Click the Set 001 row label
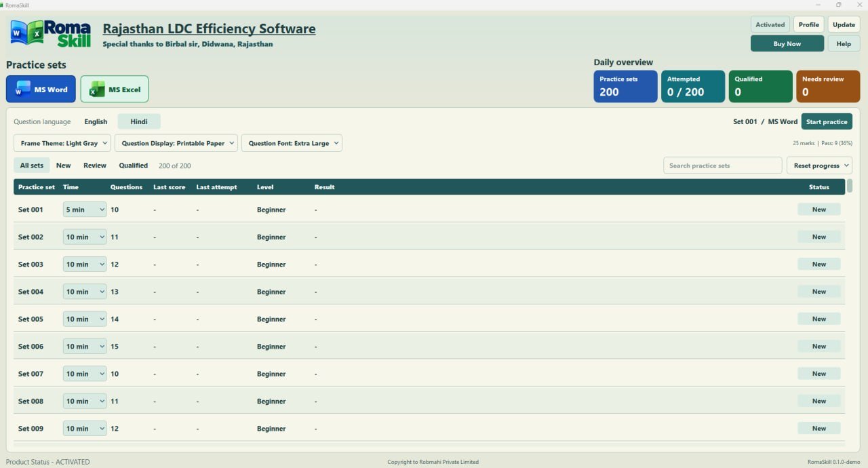Screen dimensions: 868x468 pos(31,210)
